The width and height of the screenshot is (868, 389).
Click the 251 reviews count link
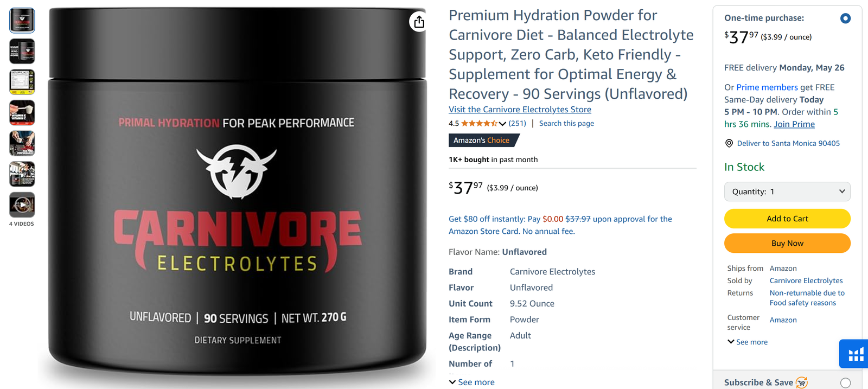[517, 123]
